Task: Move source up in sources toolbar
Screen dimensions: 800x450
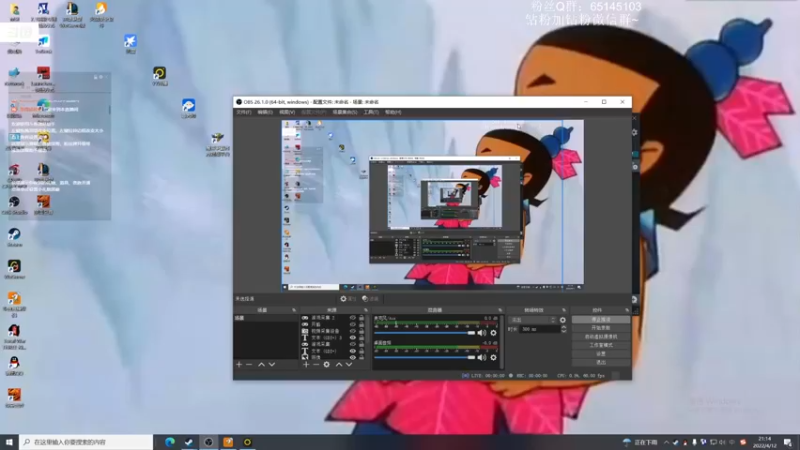Action: 339,365
